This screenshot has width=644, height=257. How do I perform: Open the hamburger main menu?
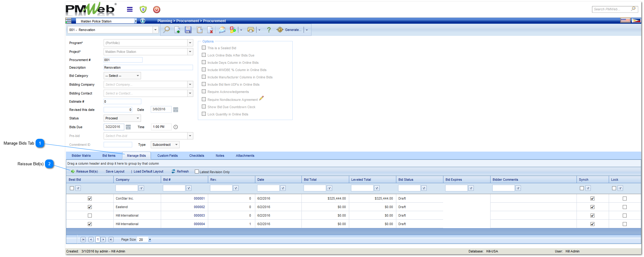click(x=130, y=9)
